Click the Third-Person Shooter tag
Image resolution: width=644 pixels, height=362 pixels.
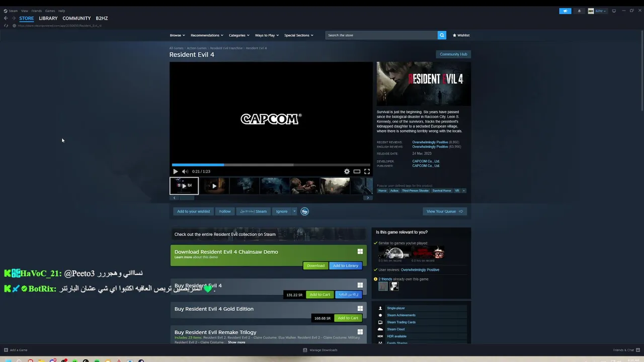(415, 191)
